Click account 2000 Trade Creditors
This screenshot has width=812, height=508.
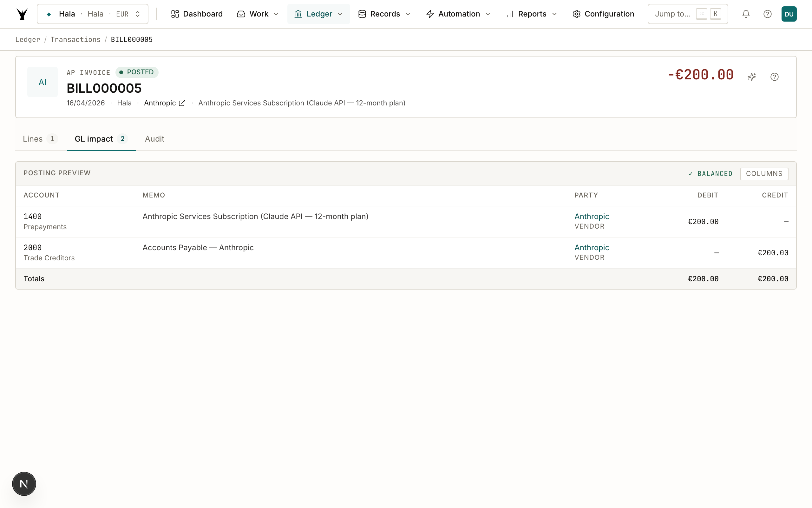49,253
